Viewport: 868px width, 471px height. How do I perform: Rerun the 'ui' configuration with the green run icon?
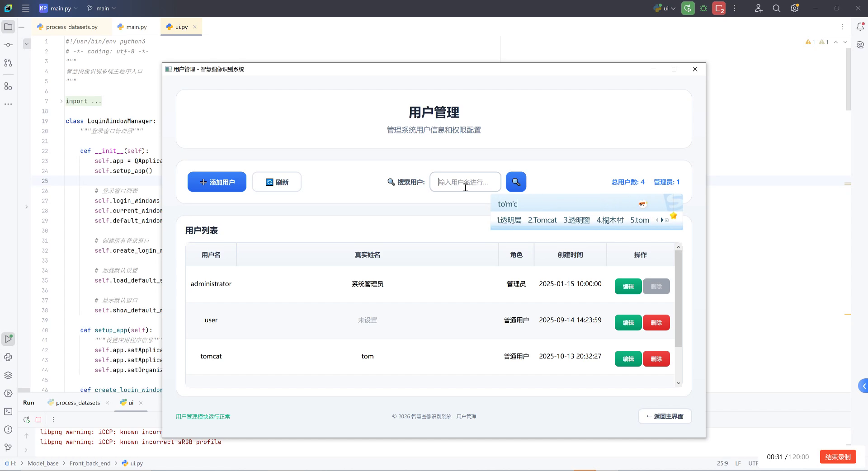(x=688, y=8)
